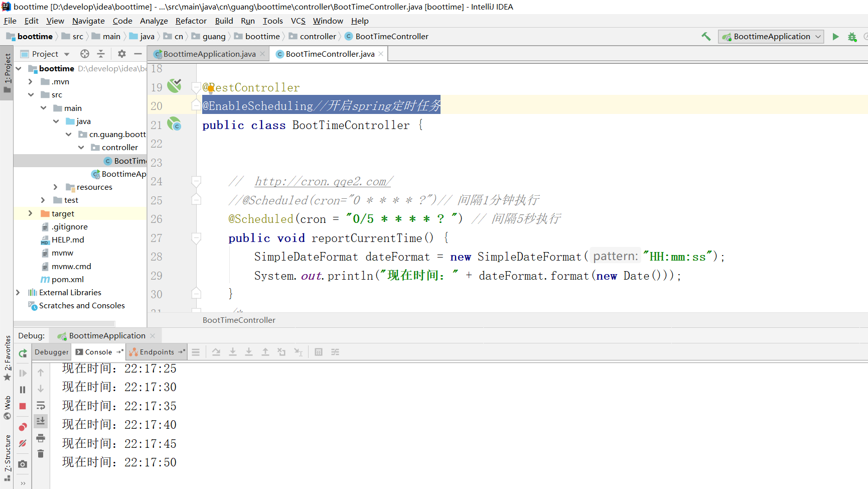Open the File menu
868x489 pixels.
tap(10, 21)
